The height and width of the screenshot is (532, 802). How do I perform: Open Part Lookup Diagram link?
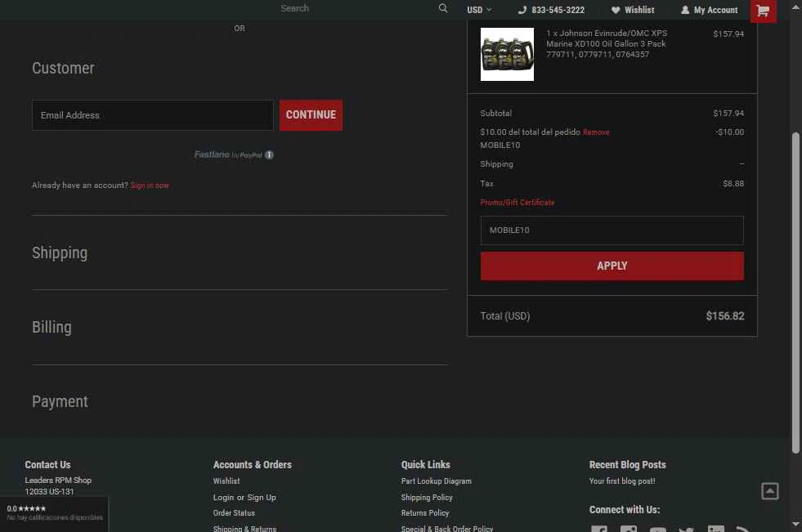tap(437, 481)
